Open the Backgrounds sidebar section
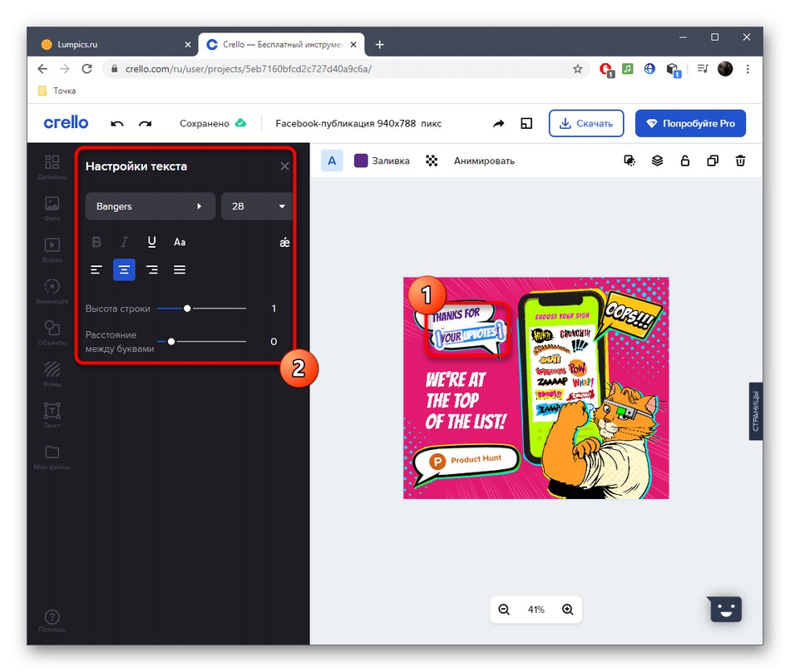The height and width of the screenshot is (672, 790). [52, 374]
